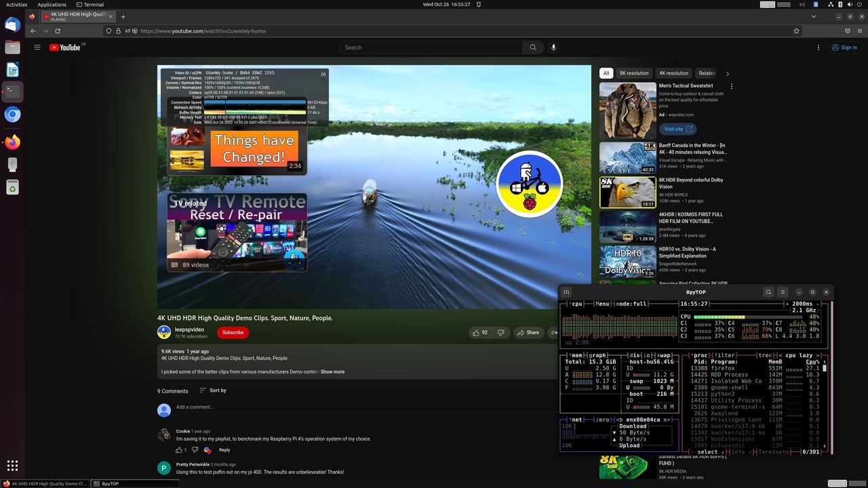
Task: Toggle network zero option in BpyTOP
Action: pos(602,420)
